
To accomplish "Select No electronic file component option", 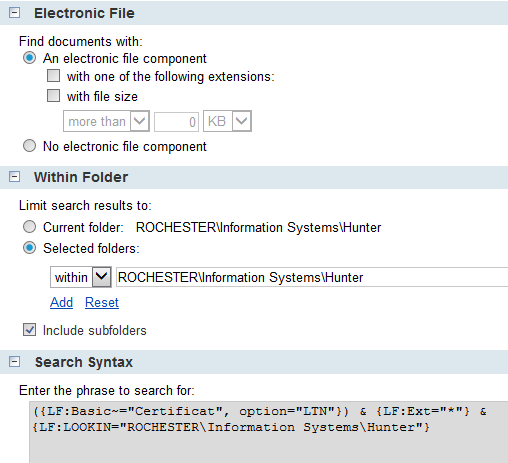I will 29,146.
